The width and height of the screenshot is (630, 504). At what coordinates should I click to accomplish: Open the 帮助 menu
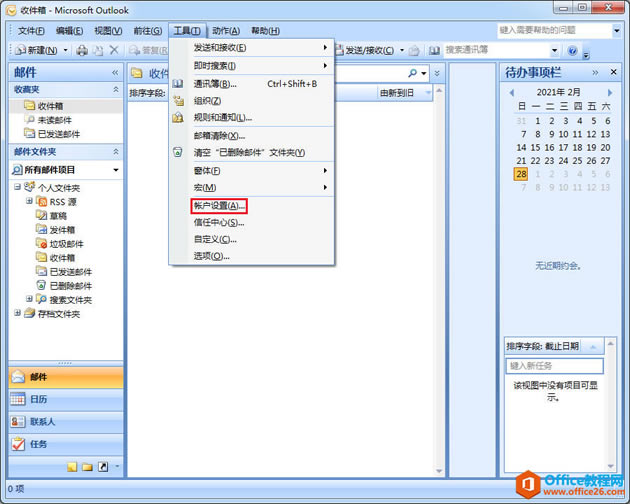pos(265,31)
